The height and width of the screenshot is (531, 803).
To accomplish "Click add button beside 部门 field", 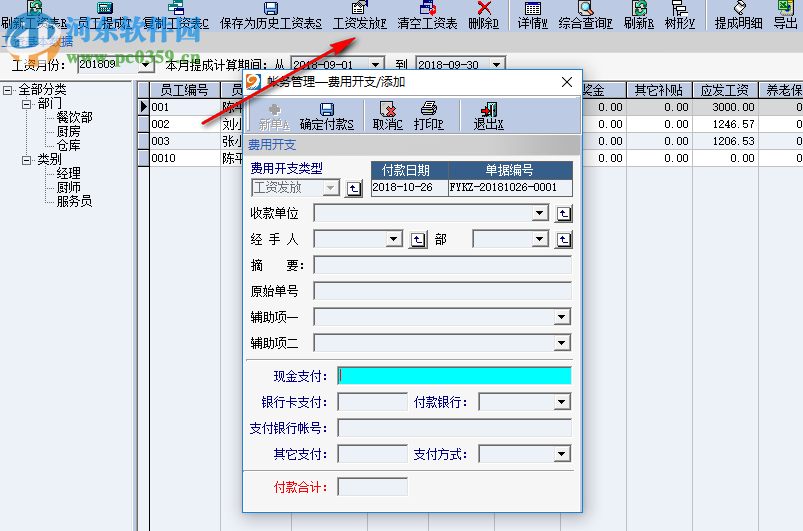I will [x=564, y=240].
